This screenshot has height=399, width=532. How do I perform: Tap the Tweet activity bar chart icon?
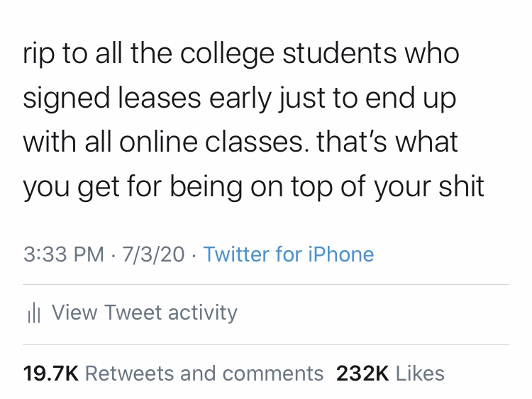[33, 313]
